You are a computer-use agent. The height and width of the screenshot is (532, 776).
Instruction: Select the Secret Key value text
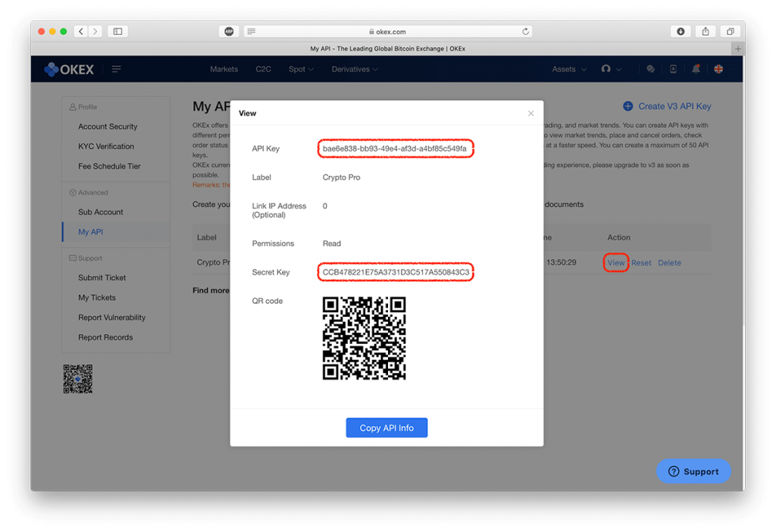click(396, 272)
